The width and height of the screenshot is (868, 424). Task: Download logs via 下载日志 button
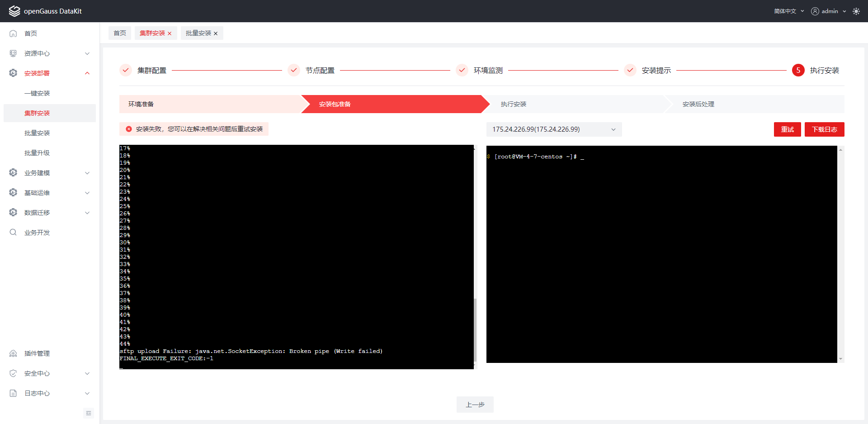(x=824, y=129)
